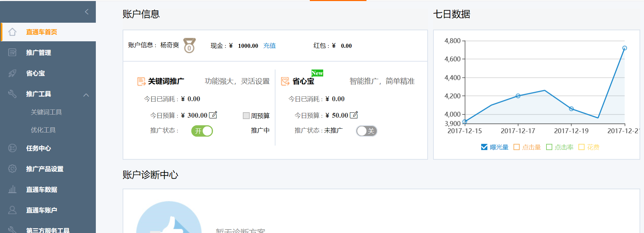The width and height of the screenshot is (644, 233).
Task: Open the 关键词工具 submenu entry
Action: [46, 112]
